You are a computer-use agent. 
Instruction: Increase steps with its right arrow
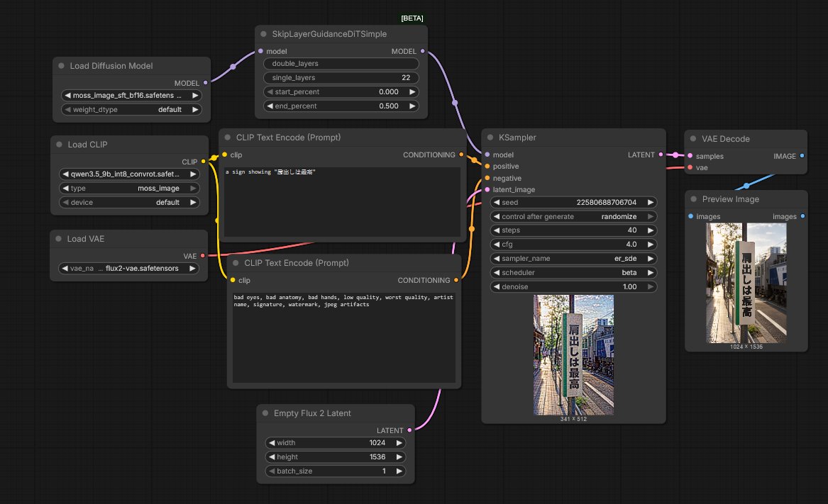[651, 230]
